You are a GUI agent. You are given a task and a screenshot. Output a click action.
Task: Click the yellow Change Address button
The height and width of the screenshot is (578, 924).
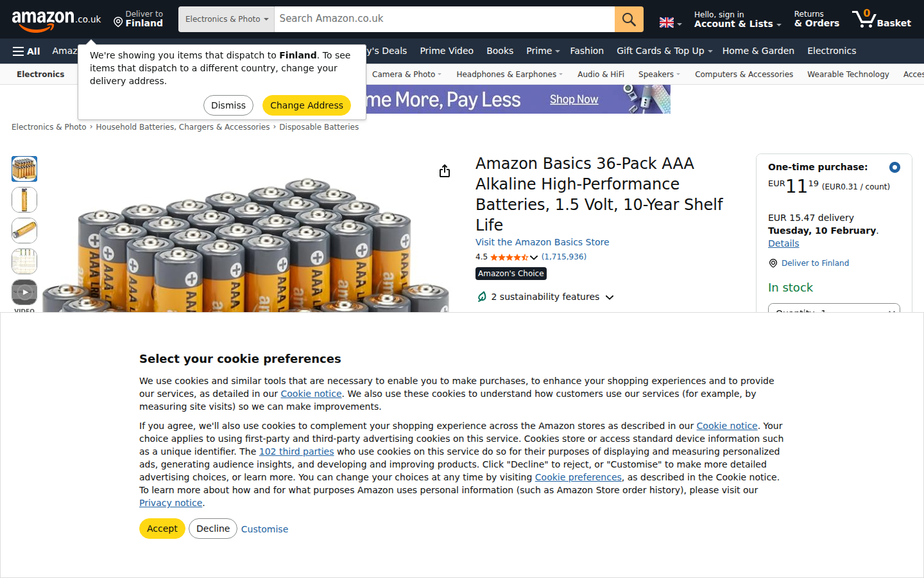click(x=307, y=105)
